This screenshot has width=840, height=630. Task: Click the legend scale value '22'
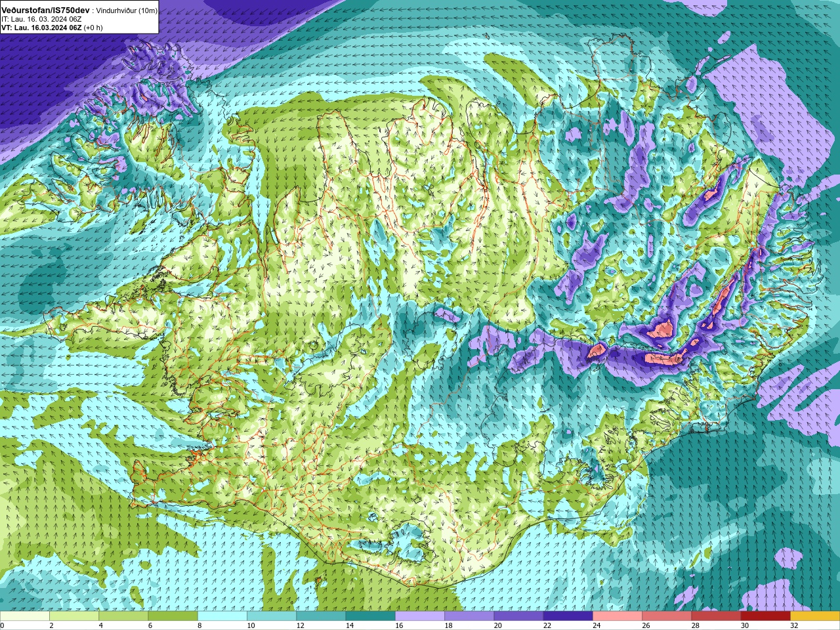pyautogui.click(x=547, y=625)
